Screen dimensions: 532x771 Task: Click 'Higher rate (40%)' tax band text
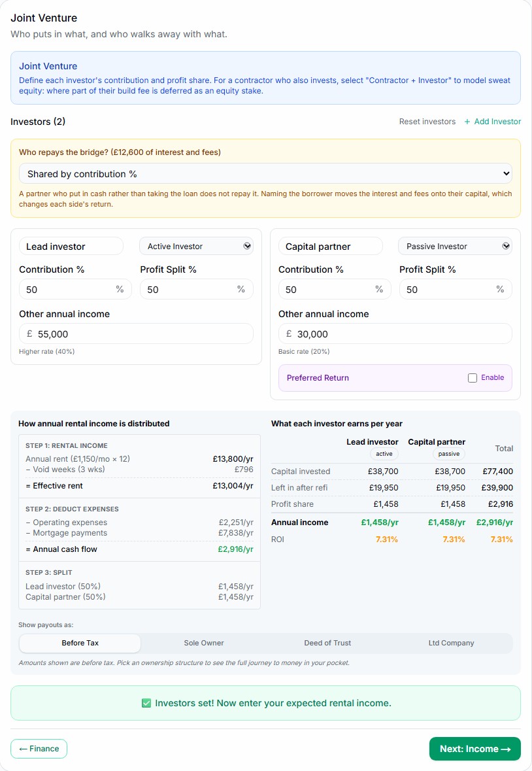pos(46,352)
